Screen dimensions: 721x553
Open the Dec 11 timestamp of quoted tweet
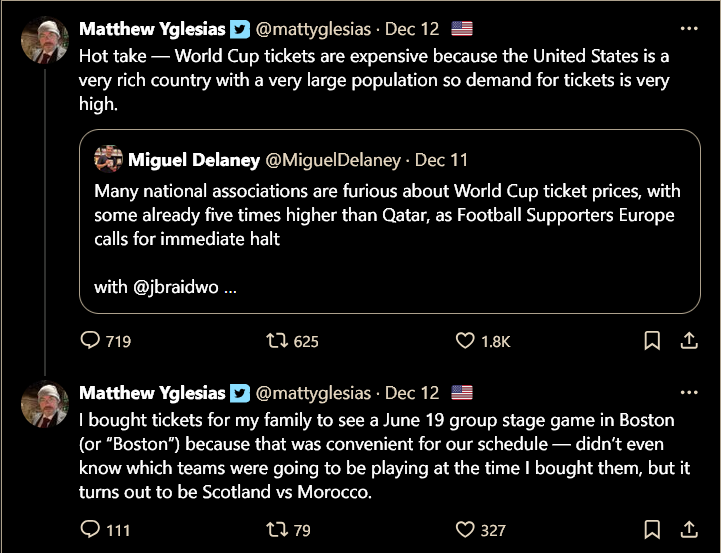[441, 159]
